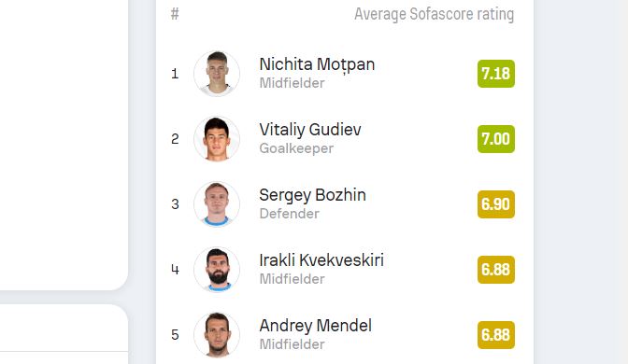
Task: Click the Vitaliy Gudiev name link
Action: tap(310, 130)
